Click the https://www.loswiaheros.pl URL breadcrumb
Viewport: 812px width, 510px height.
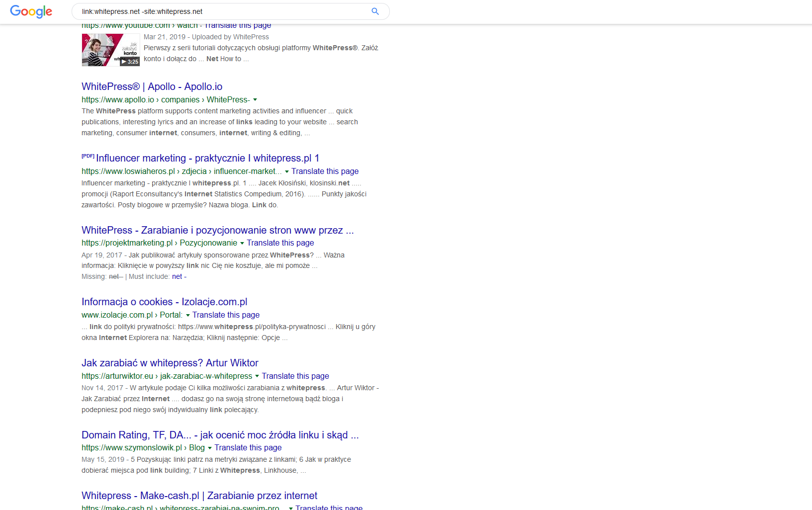181,171
